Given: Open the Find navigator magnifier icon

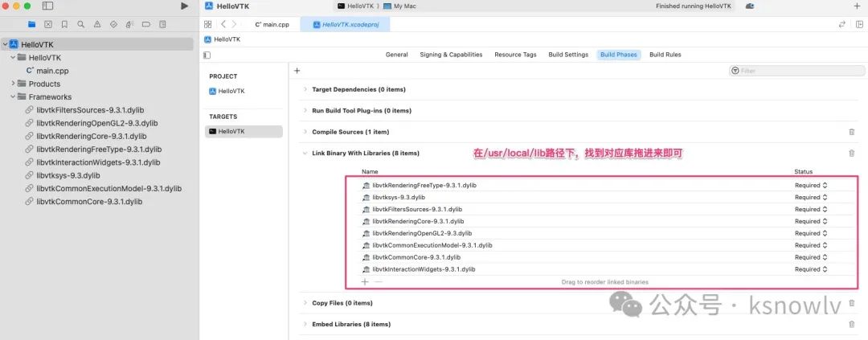Looking at the screenshot, I should click(81, 24).
